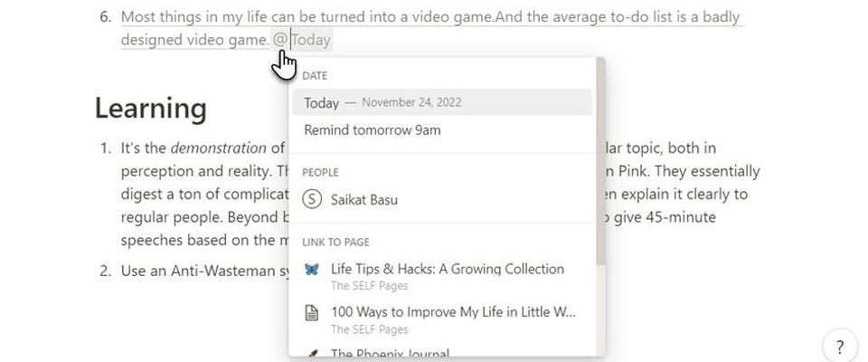
Task: Click the "Learning" heading
Action: pos(151,108)
